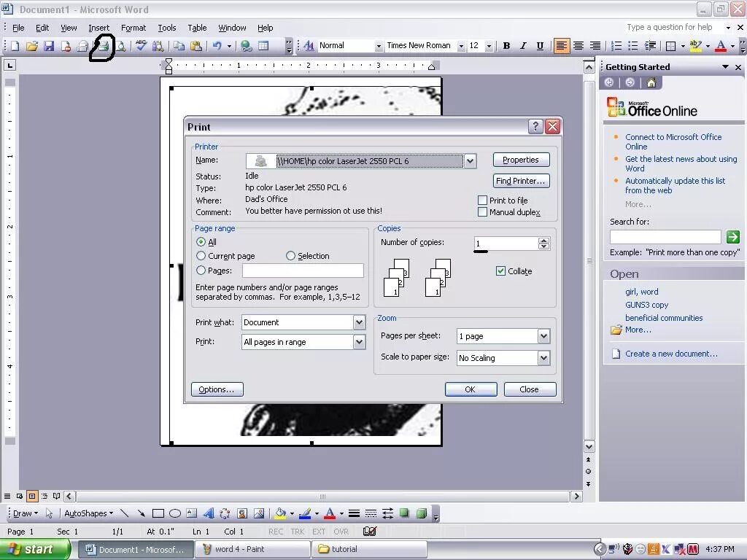Open the Style Normal dropdown
This screenshot has width=747, height=560.
[x=379, y=46]
